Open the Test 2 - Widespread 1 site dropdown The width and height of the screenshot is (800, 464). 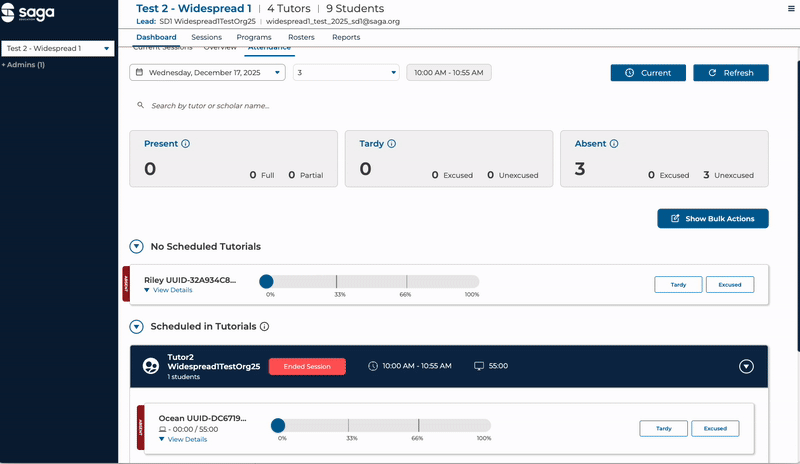pyautogui.click(x=58, y=48)
